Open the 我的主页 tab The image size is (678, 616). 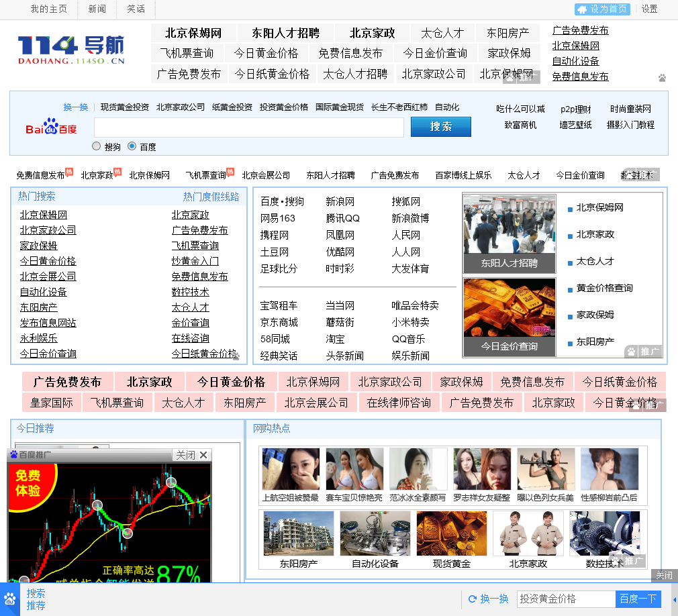pyautogui.click(x=48, y=9)
